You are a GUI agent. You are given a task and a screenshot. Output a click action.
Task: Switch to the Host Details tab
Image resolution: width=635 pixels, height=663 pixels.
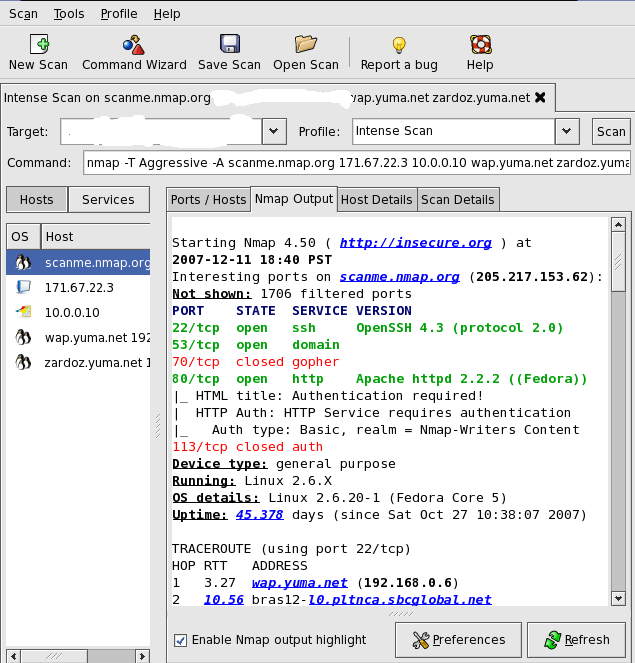[x=377, y=200]
